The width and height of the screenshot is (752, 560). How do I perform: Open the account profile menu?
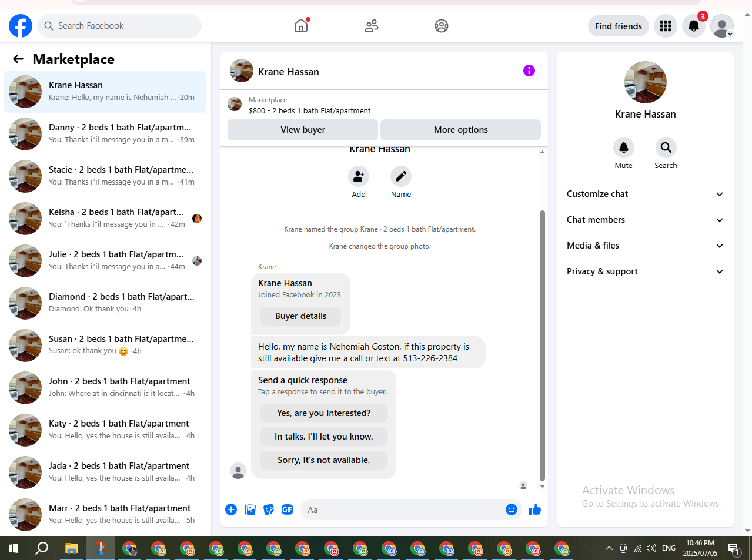click(x=722, y=26)
